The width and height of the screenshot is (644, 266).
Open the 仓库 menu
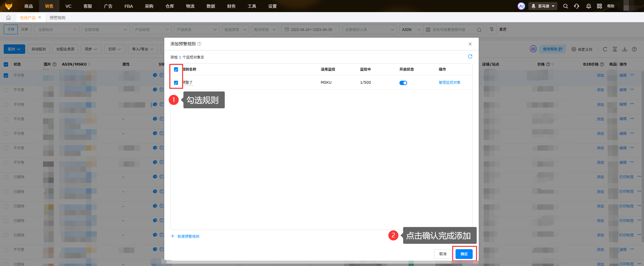pos(170,6)
